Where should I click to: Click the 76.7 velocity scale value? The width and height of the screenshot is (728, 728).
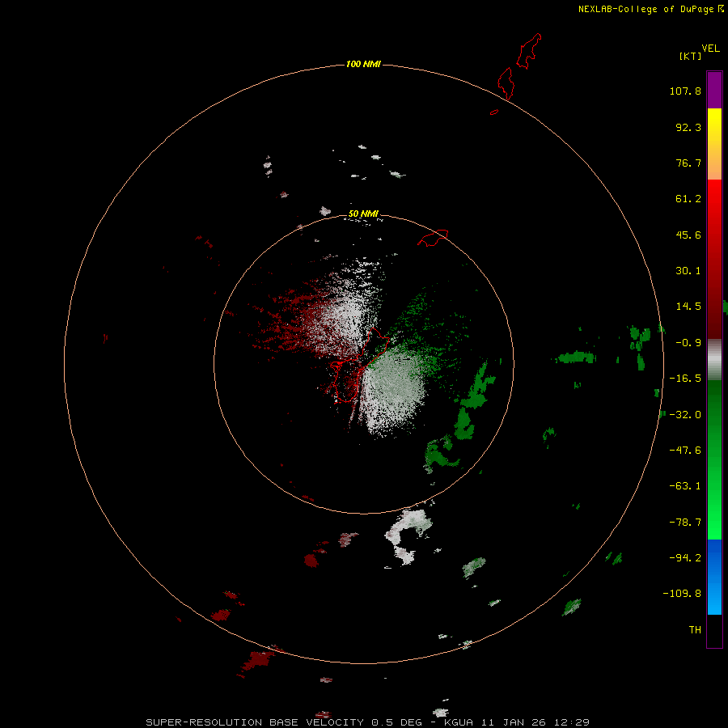[688, 163]
